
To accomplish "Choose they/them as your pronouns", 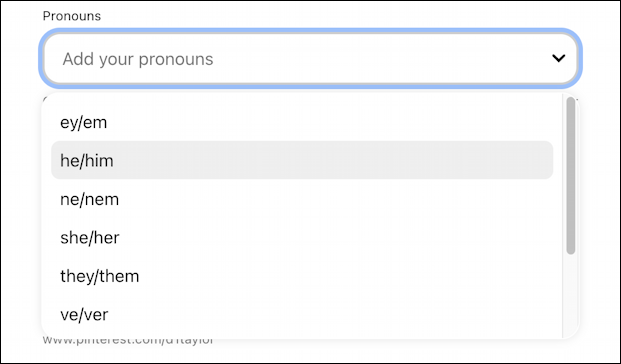I will [x=302, y=276].
